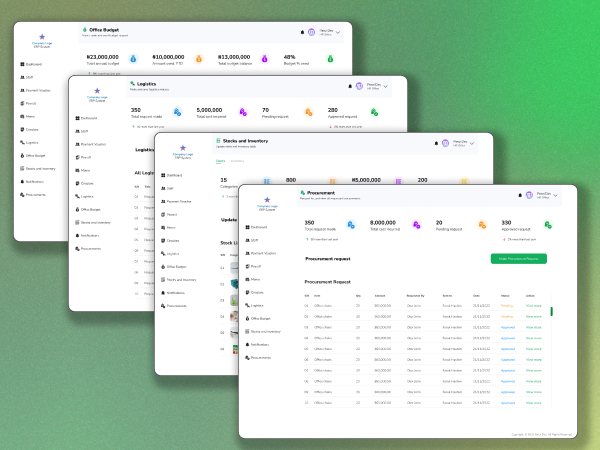This screenshot has width=600, height=450.
Task: Open Procurements in the Logistics window sidebar
Action: [x=88, y=249]
